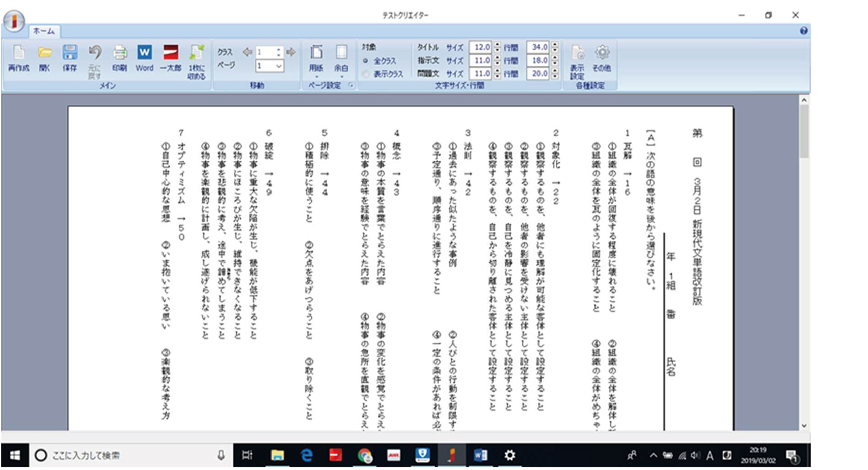The image size is (868, 470).
Task: Export to Ichitaro using the 一太郎 icon
Action: click(170, 58)
